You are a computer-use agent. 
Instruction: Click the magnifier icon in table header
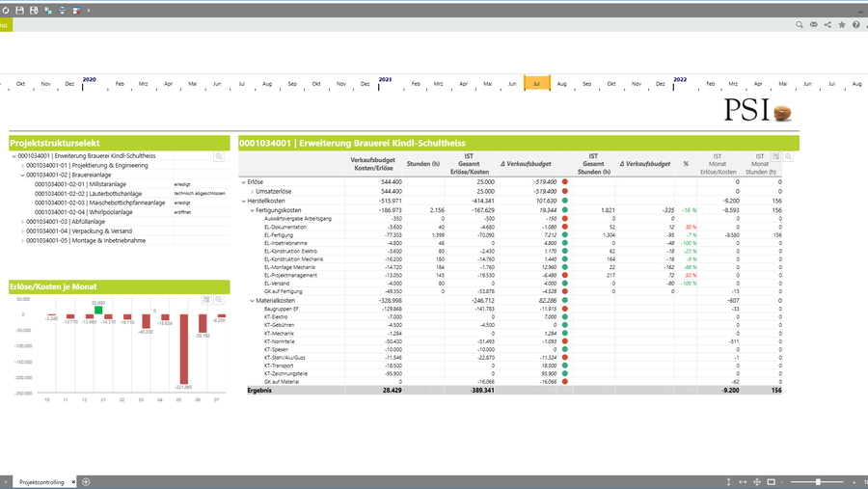coord(788,156)
